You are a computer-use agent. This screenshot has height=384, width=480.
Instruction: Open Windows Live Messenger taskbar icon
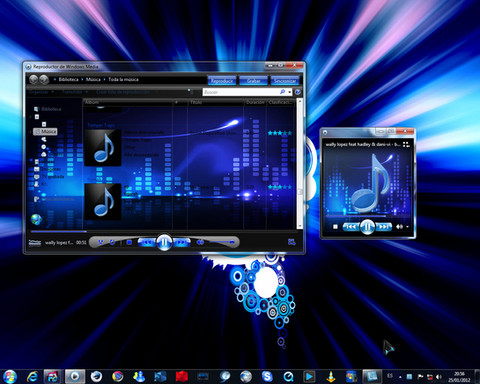pos(139,377)
